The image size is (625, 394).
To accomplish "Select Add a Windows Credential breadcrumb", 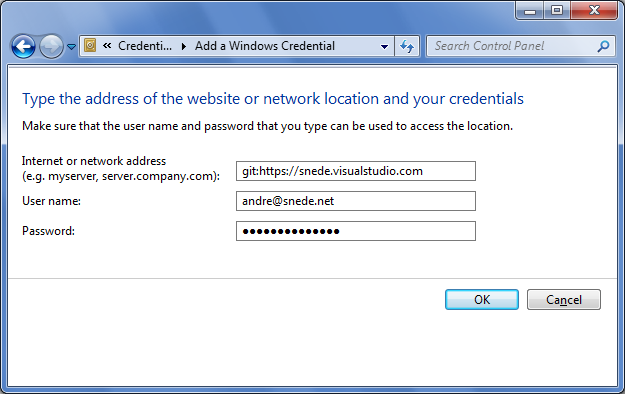I will [265, 46].
